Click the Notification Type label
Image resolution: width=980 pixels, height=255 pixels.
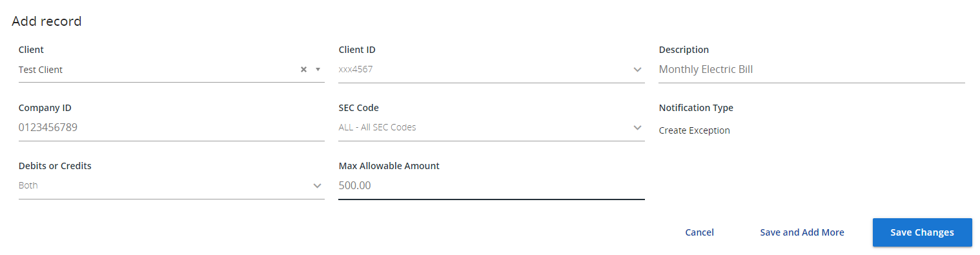click(696, 108)
